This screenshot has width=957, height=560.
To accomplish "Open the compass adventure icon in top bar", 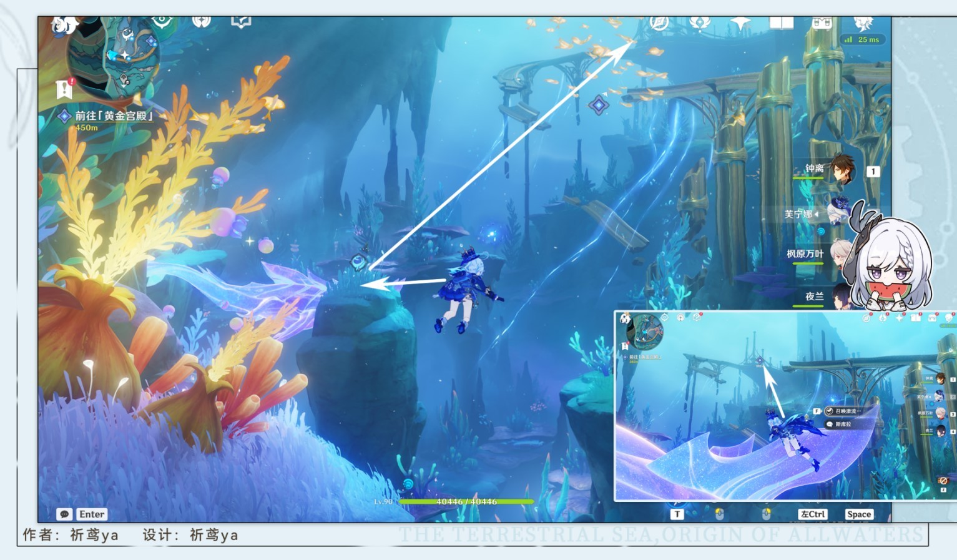I will coord(659,23).
